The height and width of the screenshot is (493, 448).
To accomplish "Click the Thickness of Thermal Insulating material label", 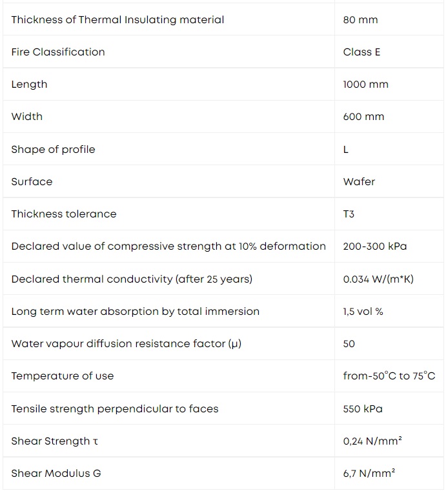I will [x=117, y=20].
